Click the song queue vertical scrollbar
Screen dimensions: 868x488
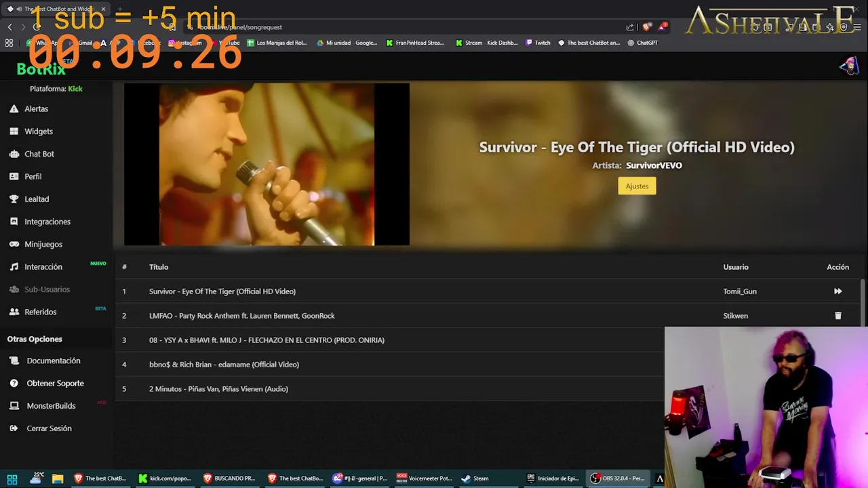tap(863, 302)
